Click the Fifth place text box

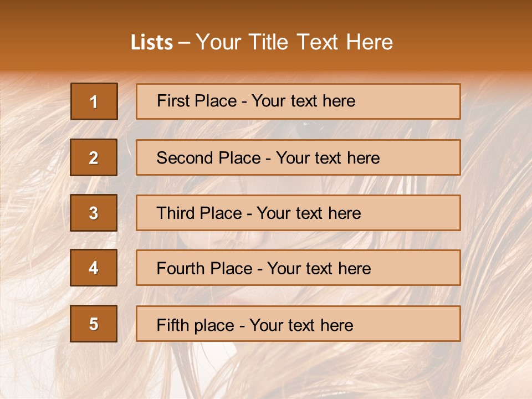(x=298, y=324)
